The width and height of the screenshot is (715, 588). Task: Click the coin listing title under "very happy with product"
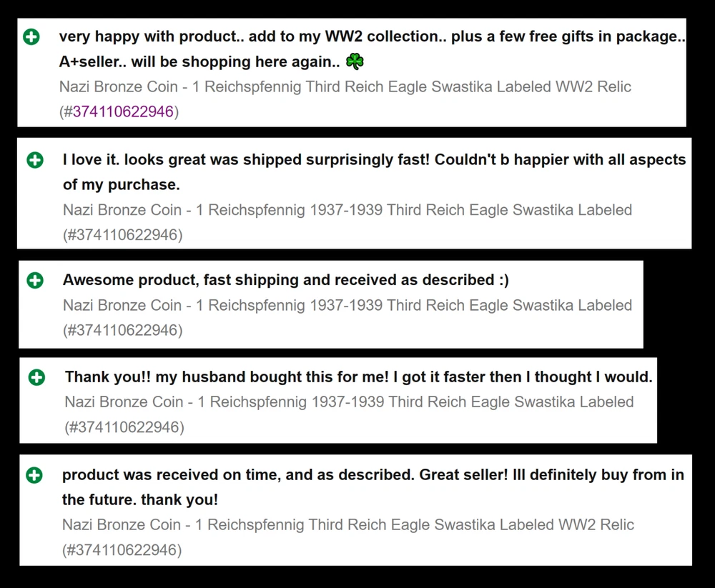[345, 87]
